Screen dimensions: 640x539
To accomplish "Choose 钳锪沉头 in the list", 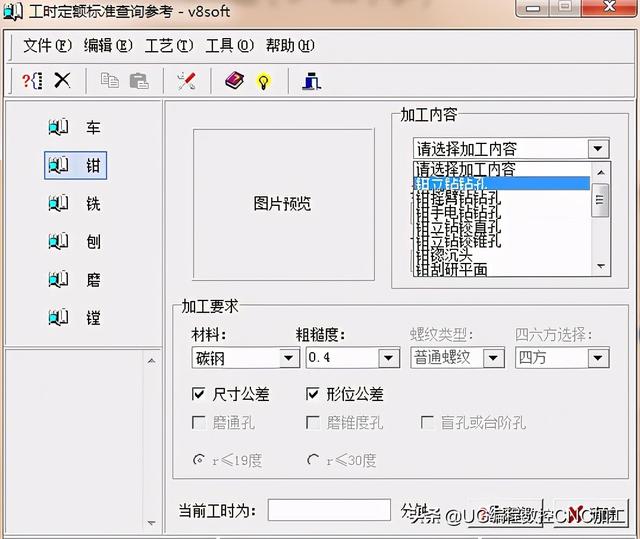I will tap(502, 255).
